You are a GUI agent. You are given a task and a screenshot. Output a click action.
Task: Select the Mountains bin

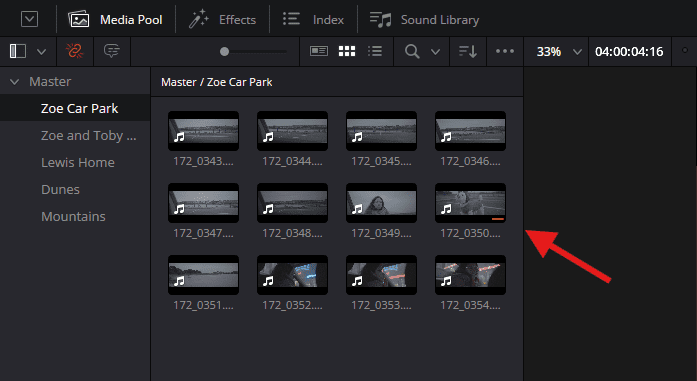[x=73, y=217]
